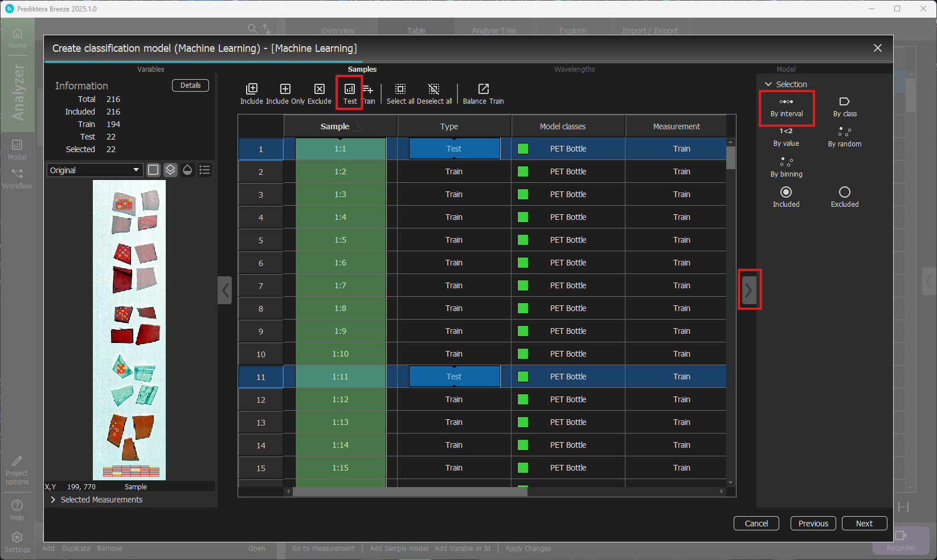
Task: Select the Included radio button
Action: (x=786, y=192)
